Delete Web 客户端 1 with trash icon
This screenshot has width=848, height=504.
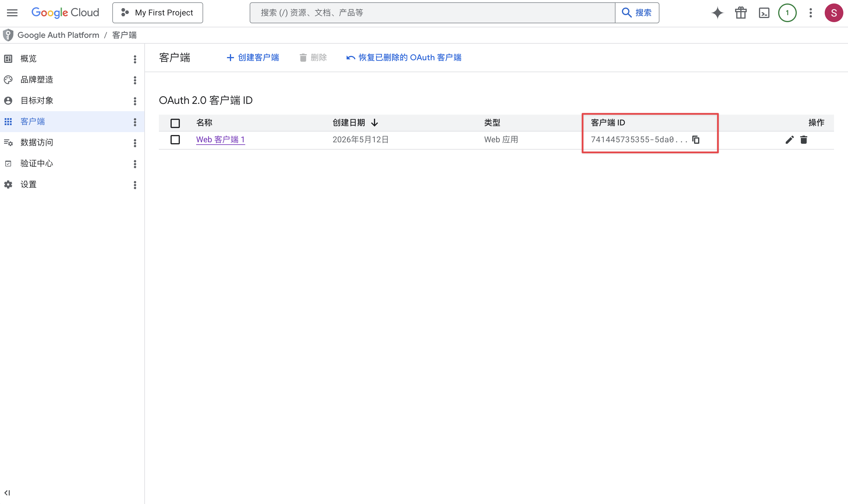pyautogui.click(x=803, y=140)
